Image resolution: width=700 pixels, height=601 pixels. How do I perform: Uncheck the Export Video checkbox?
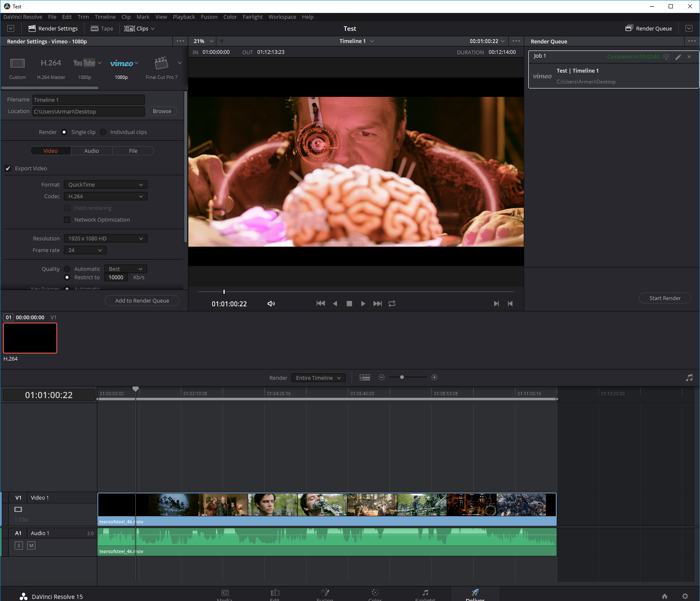(8, 168)
